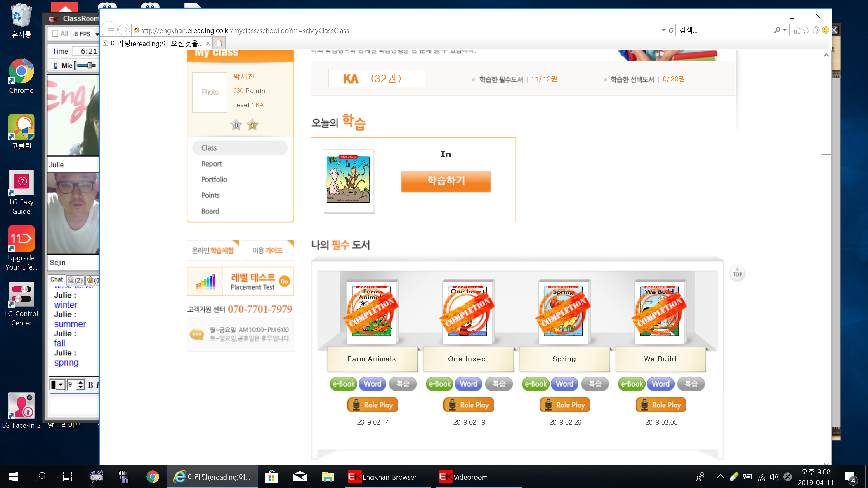The width and height of the screenshot is (868, 488).
Task: Select the Class menu item
Action: 240,148
